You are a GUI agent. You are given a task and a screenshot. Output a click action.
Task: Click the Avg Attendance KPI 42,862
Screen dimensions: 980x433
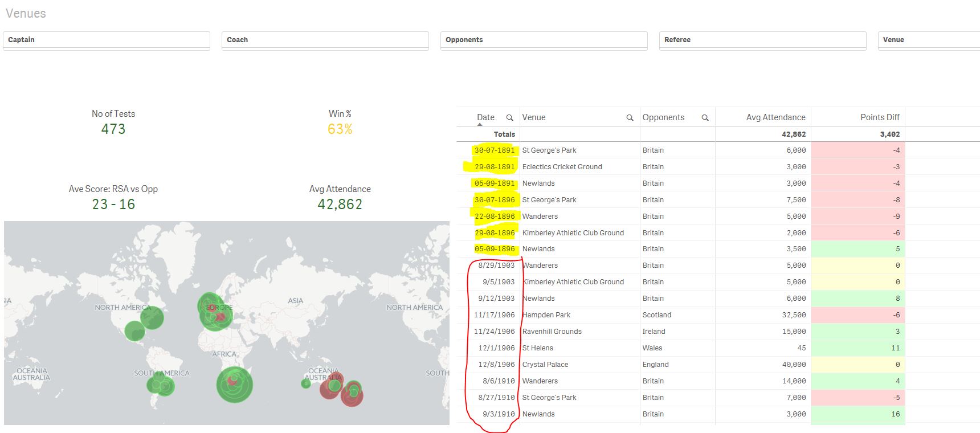340,205
